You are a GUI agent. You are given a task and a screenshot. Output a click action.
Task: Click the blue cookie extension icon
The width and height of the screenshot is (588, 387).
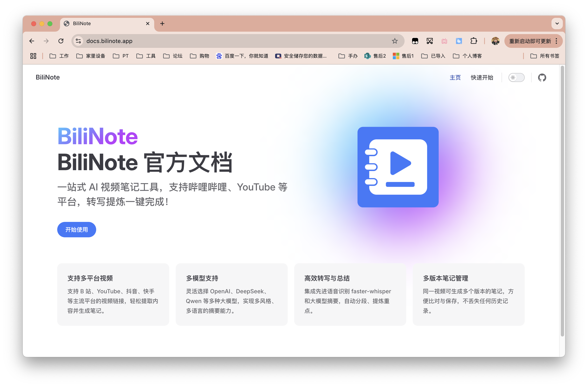(x=459, y=41)
